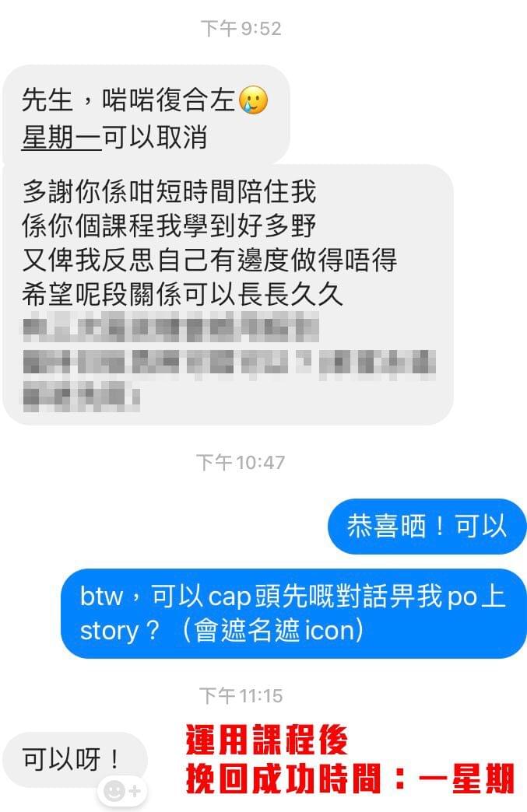Image resolution: width=527 pixels, height=812 pixels.
Task: Tap the long 多謝你 thank-you message bubble
Action: (228, 295)
